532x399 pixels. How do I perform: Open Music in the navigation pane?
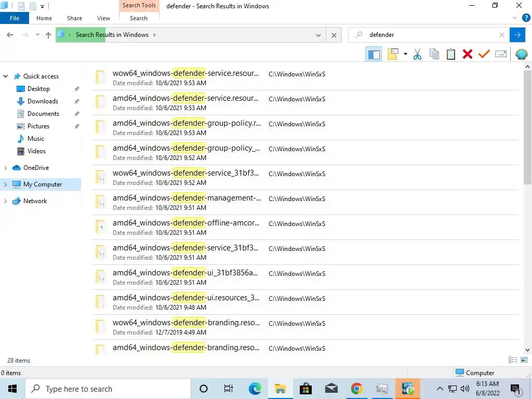(x=36, y=138)
